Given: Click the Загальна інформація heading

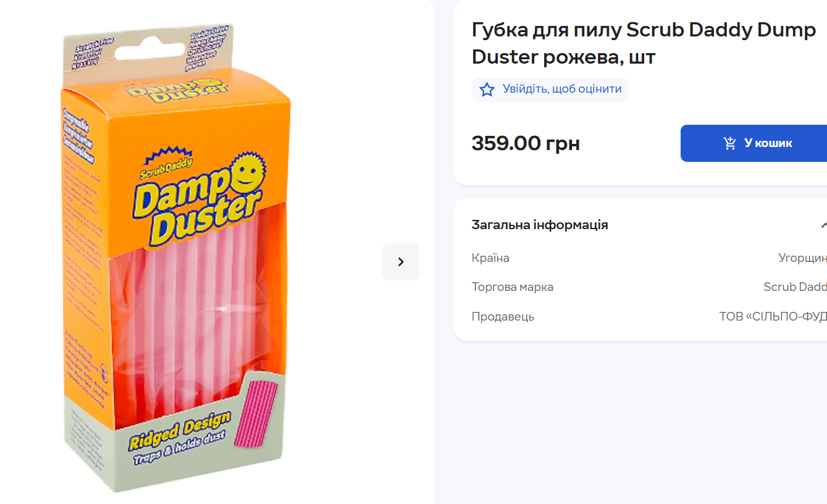Looking at the screenshot, I should coord(540,225).
